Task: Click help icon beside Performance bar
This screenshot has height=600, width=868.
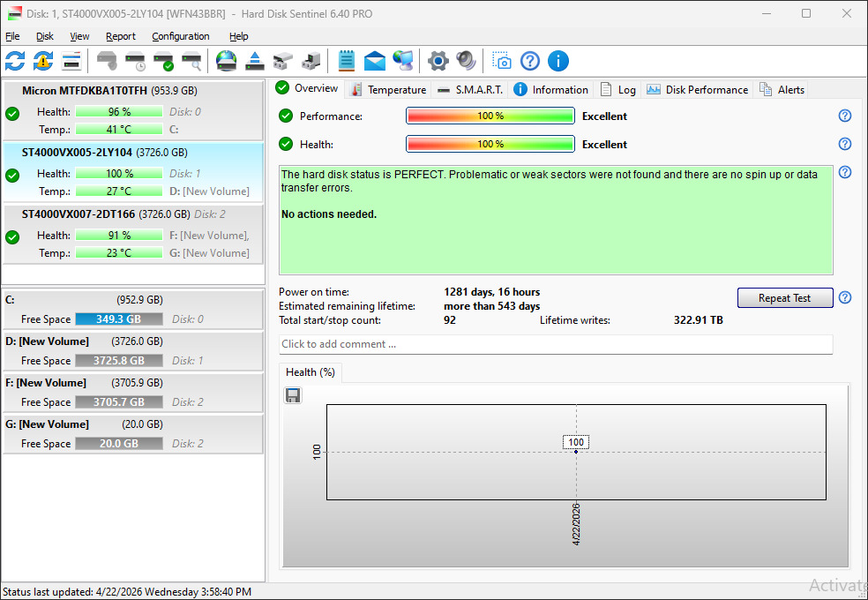Action: click(845, 116)
